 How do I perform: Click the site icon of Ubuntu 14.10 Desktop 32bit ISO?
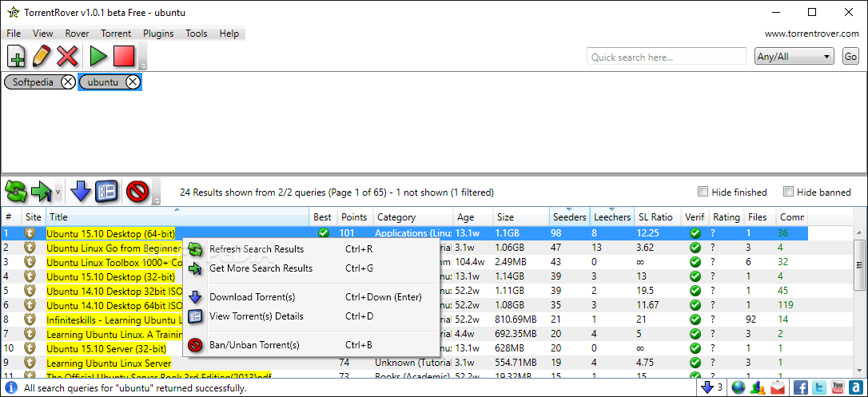[x=30, y=290]
